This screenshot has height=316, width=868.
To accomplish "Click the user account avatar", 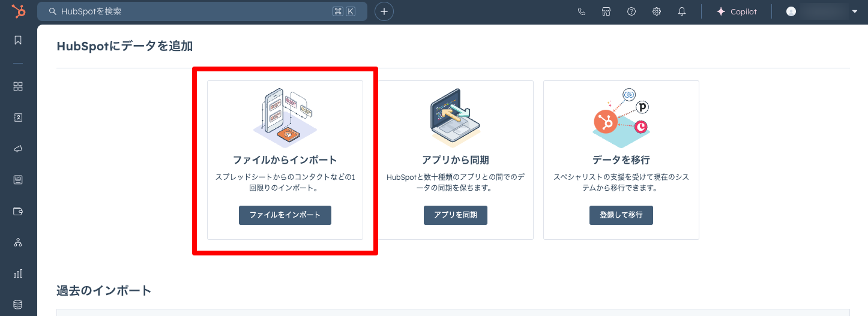I will click(791, 11).
